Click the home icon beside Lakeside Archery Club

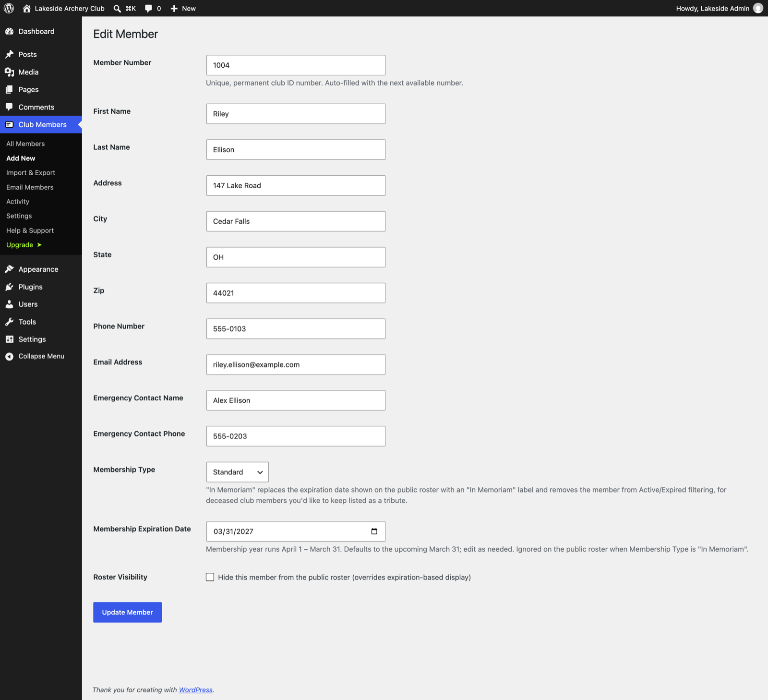click(26, 8)
